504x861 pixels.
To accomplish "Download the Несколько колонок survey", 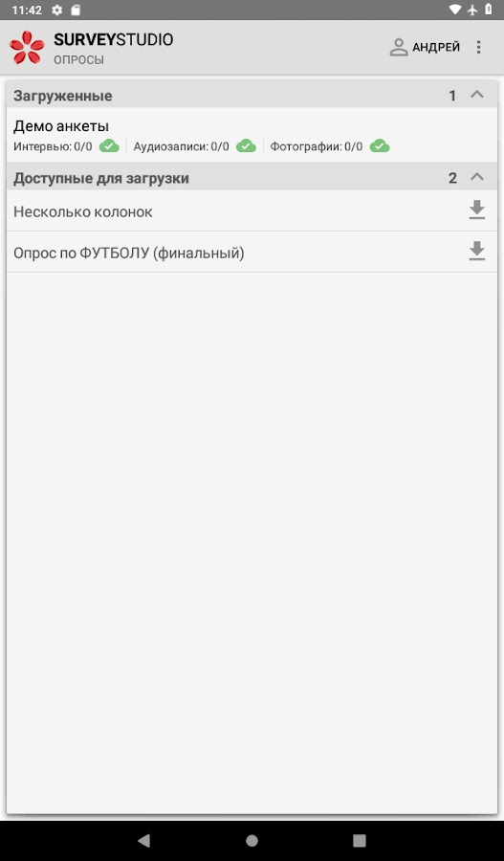I will pos(477,210).
